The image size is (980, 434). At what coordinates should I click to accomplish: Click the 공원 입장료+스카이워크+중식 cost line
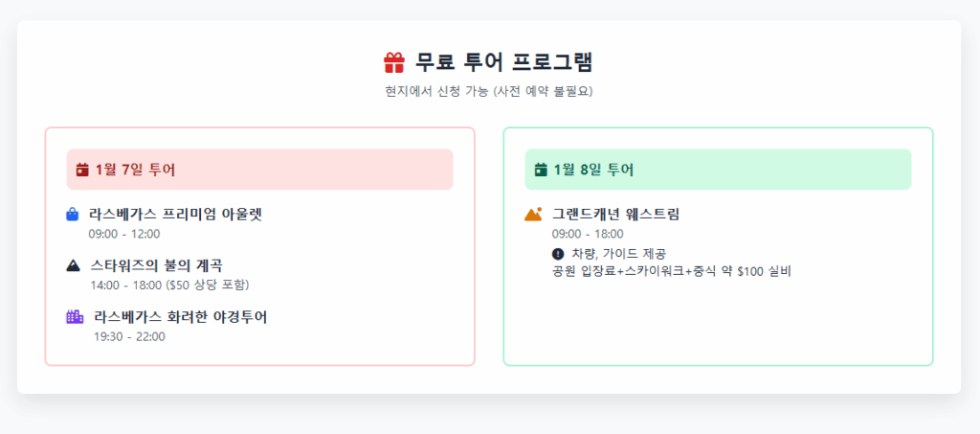(672, 272)
